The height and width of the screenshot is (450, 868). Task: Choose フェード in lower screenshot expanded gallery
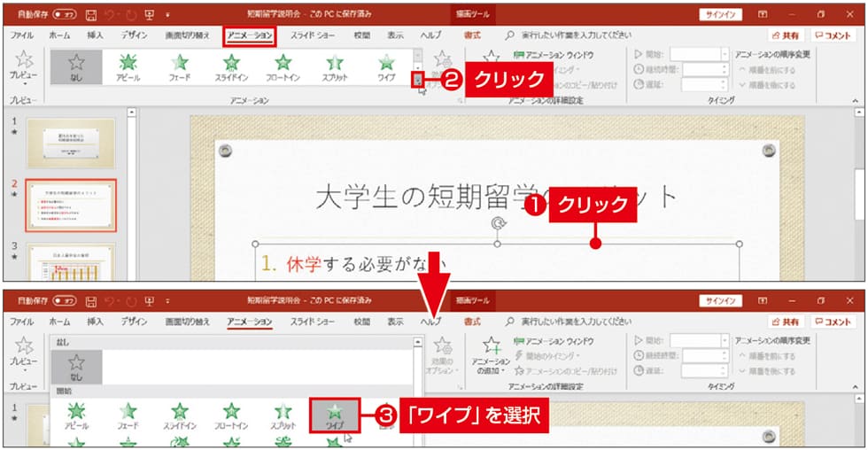click(128, 415)
